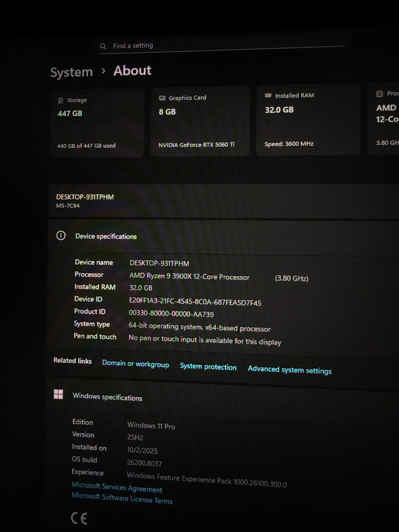Click the About breadcrumb title
399x532 pixels.
coord(133,71)
